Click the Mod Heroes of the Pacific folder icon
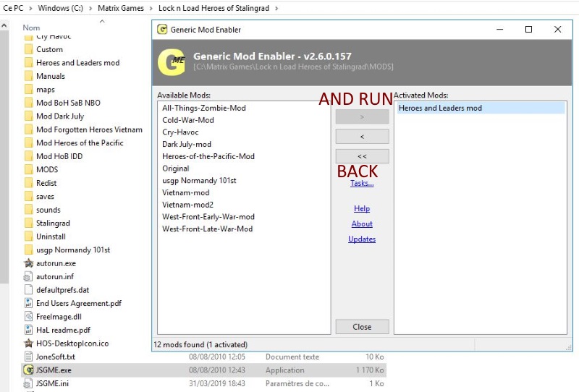 click(28, 143)
